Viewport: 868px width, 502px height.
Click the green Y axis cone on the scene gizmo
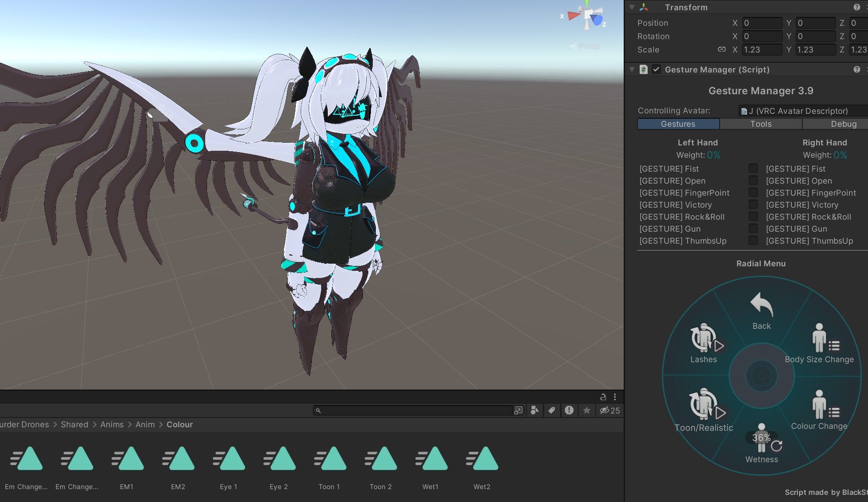point(587,4)
